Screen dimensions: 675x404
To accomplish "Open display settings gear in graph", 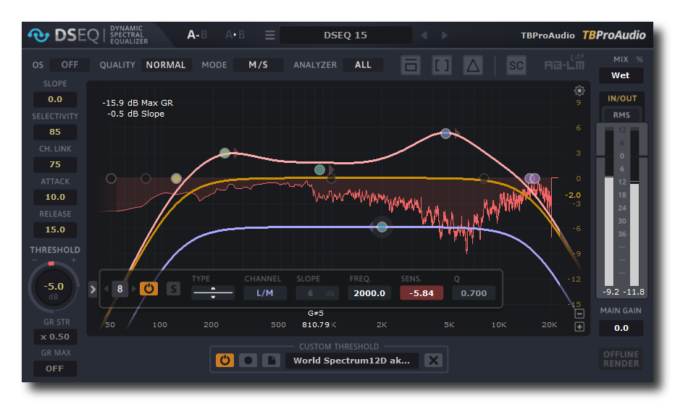I will [579, 90].
